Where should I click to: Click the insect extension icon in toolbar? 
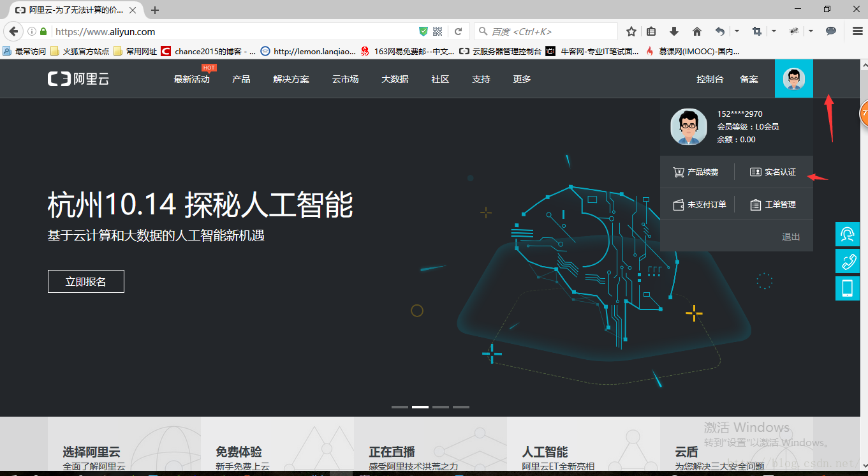[794, 31]
